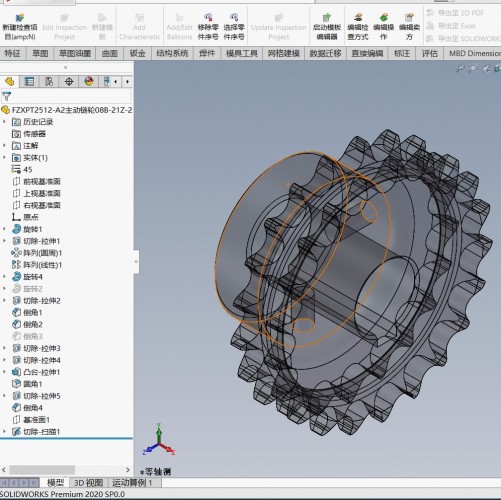Expand the 切除-拉伸2 feature node
This screenshot has width=501, height=500.
pyautogui.click(x=4, y=301)
